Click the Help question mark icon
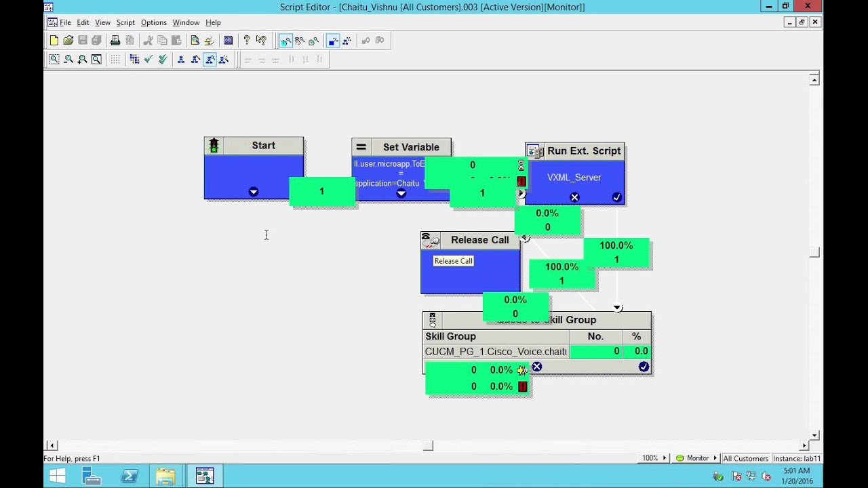The height and width of the screenshot is (488, 868). pos(247,41)
